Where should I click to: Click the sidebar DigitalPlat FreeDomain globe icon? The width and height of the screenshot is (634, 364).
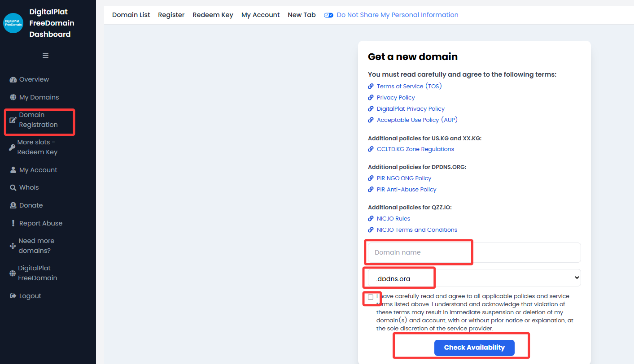pyautogui.click(x=13, y=273)
